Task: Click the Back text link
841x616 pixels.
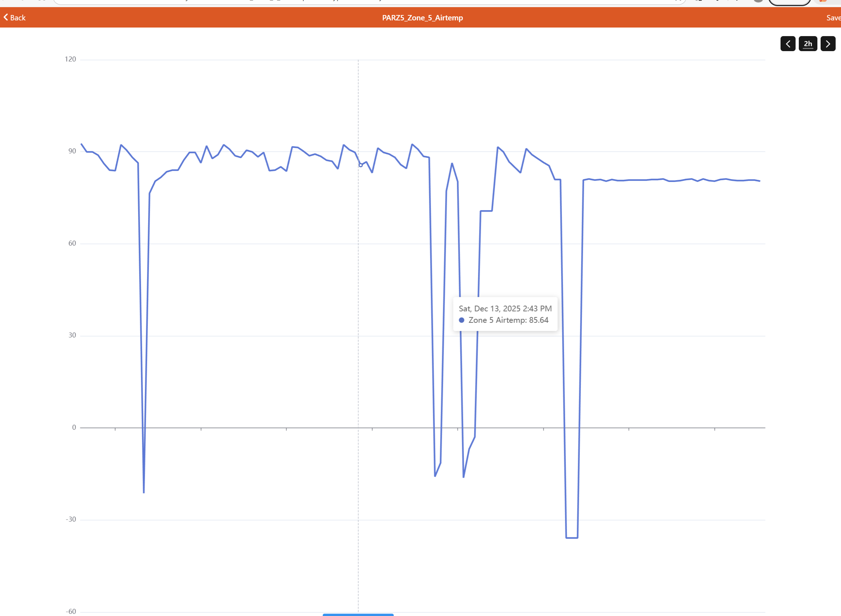Action: 18,18
